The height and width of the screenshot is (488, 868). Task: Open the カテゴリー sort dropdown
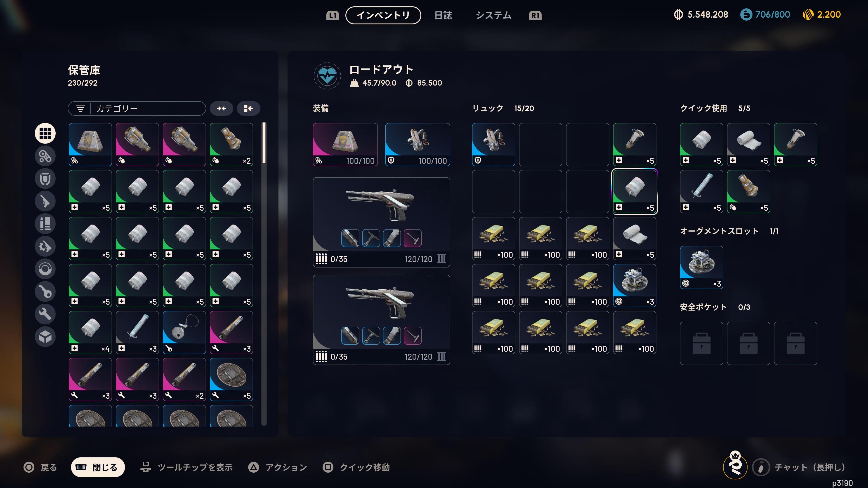(x=137, y=108)
